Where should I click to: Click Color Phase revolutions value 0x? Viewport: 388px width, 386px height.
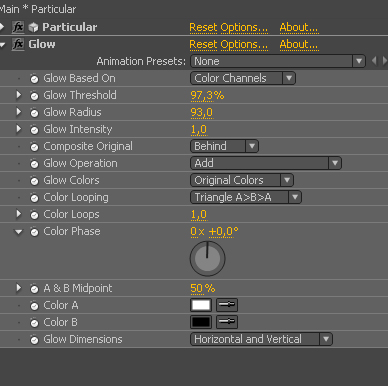click(x=197, y=231)
